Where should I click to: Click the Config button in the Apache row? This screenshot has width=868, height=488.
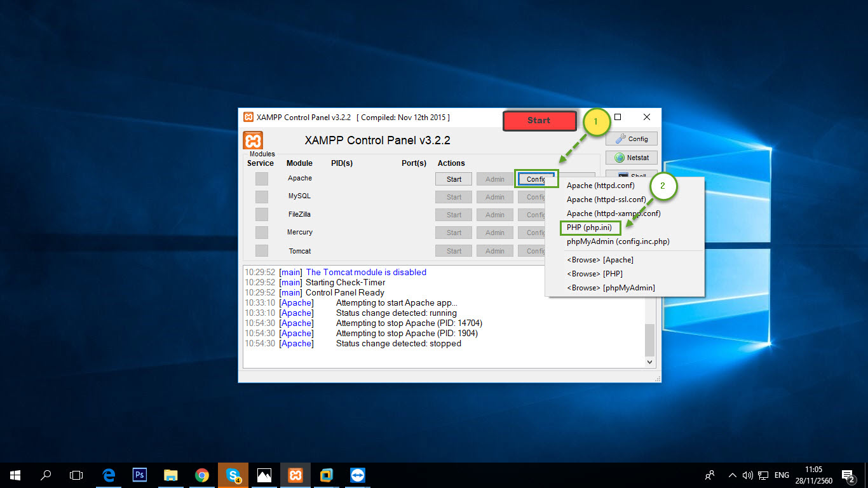click(536, 179)
